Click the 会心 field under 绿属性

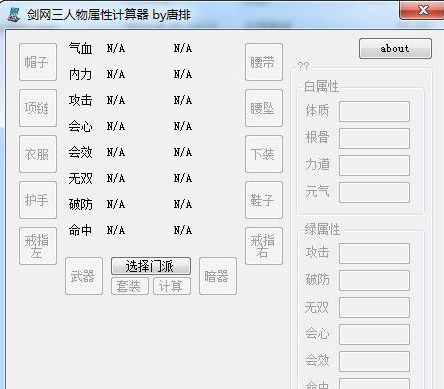374,334
